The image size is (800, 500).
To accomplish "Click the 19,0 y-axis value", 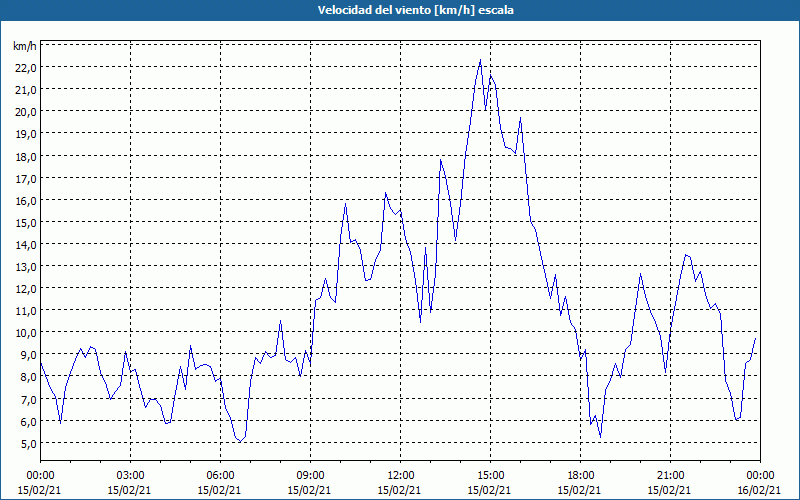I will (27, 135).
